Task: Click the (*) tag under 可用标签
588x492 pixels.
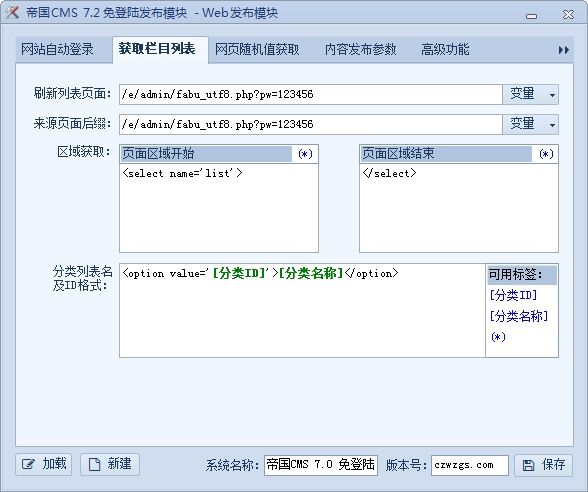Action: [498, 337]
